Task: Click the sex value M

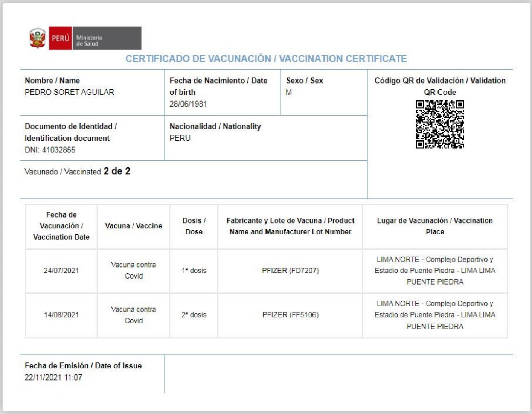Action: [x=288, y=92]
